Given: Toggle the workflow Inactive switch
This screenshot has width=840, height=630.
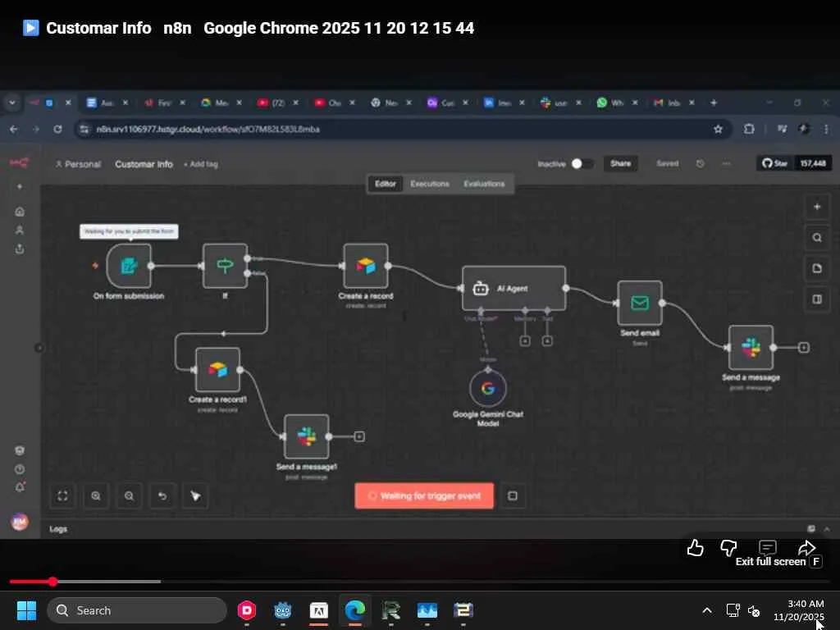Looking at the screenshot, I should point(582,164).
